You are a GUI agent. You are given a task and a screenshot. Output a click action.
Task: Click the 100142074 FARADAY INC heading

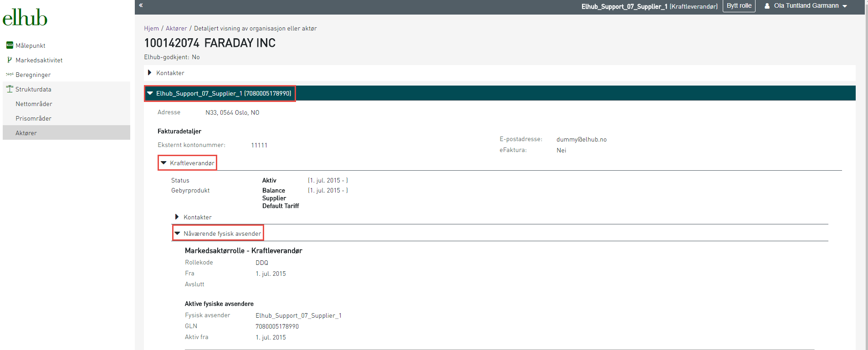coord(210,43)
